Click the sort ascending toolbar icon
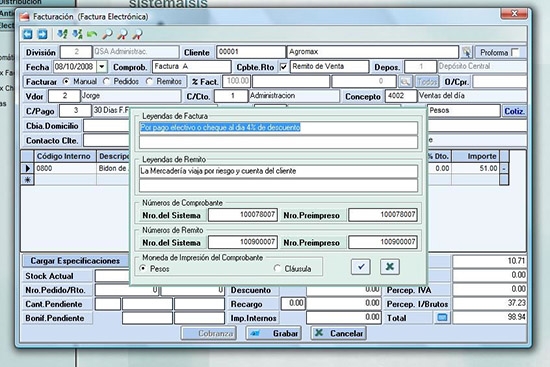Screen dimensions: 550x367 (x=62, y=34)
